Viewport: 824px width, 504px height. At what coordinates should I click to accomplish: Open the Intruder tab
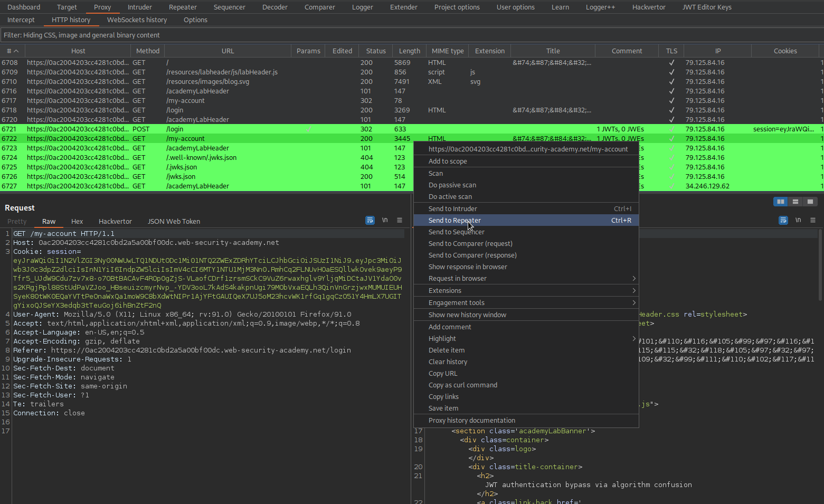(x=140, y=7)
